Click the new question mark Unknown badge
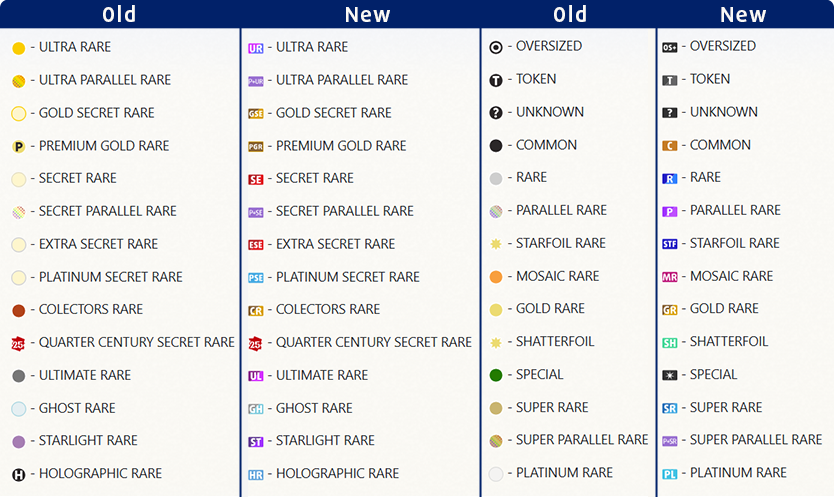The height and width of the screenshot is (497, 834). (x=670, y=113)
